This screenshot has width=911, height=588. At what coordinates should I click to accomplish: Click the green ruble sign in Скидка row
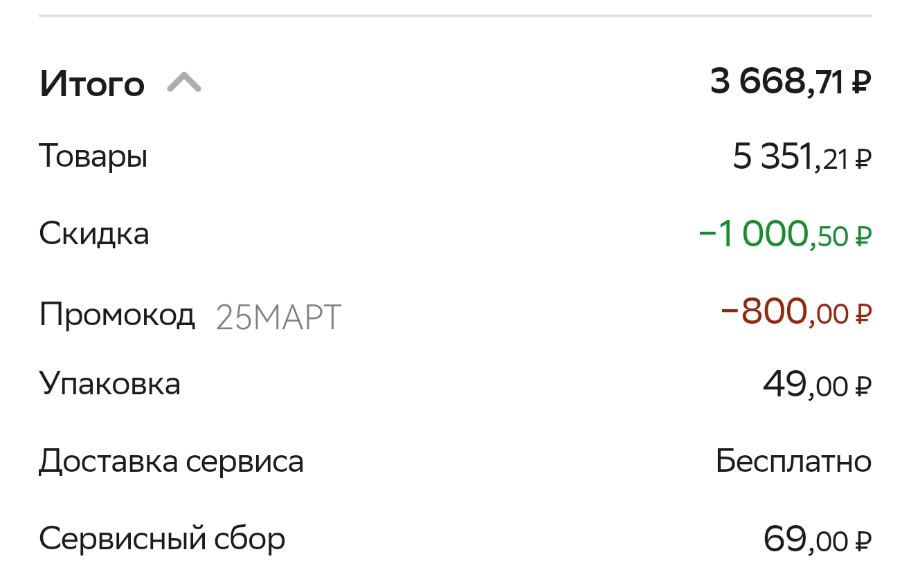point(863,237)
